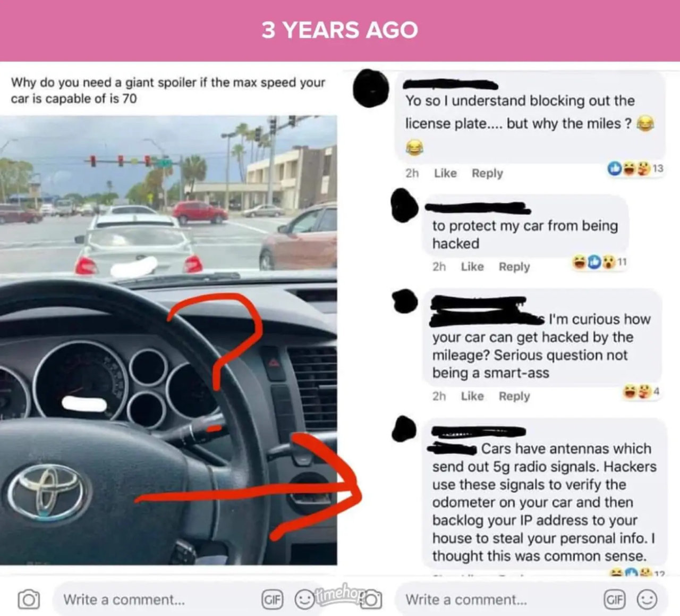This screenshot has width=680, height=616.
Task: Open first commenter's blacked-out profile picture
Action: click(x=371, y=88)
